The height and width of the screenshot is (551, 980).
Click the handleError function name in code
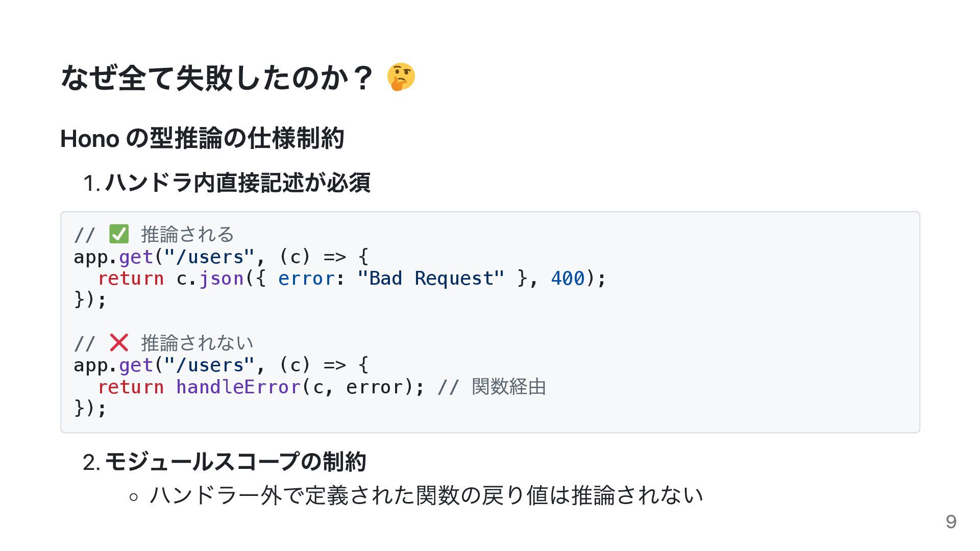(238, 387)
